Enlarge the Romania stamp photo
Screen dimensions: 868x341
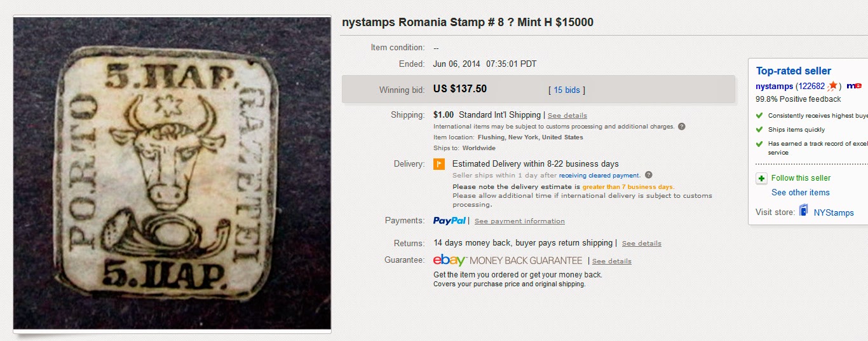click(172, 173)
